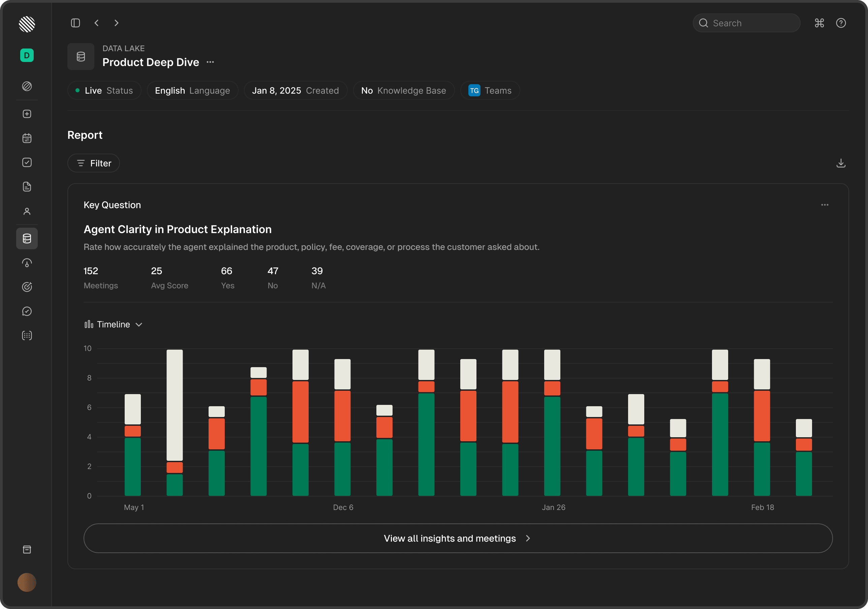
Task: Click the striped app logo
Action: tap(27, 24)
